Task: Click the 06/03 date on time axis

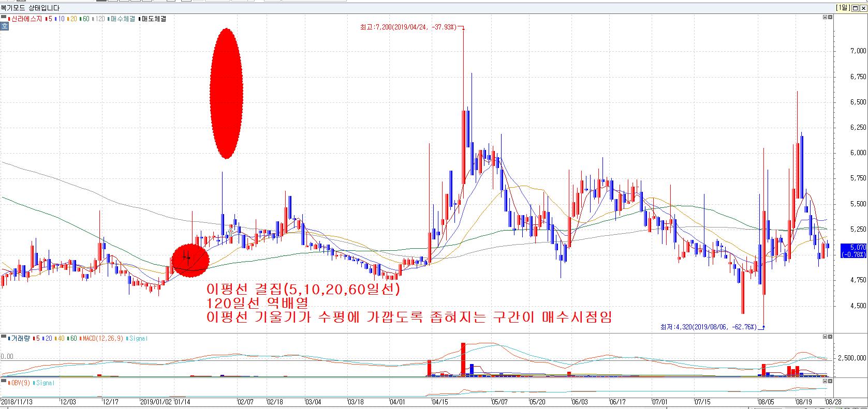Action: pos(579,401)
